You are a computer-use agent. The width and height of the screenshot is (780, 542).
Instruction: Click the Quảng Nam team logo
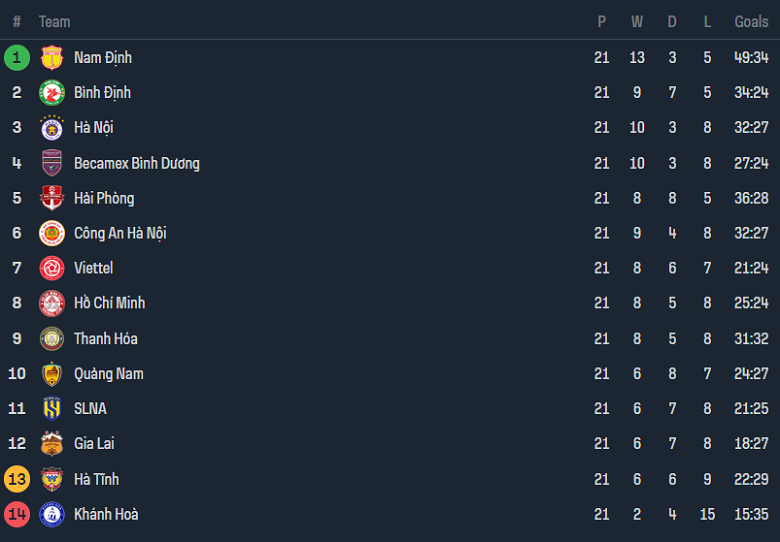pos(51,374)
